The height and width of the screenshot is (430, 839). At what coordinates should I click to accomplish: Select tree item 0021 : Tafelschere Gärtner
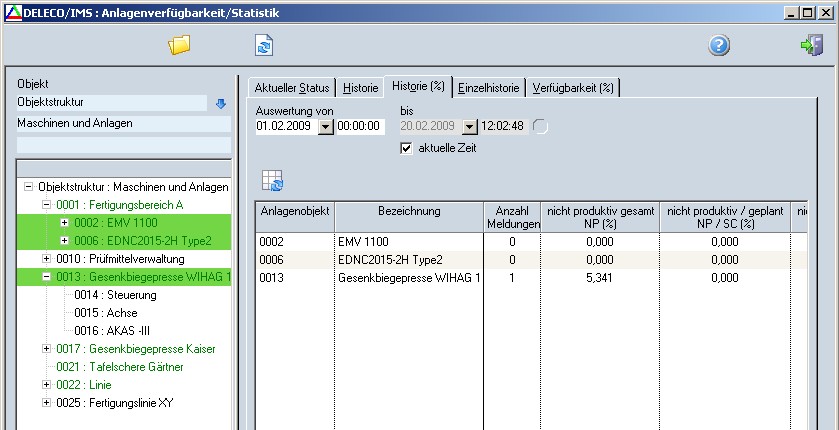(121, 367)
